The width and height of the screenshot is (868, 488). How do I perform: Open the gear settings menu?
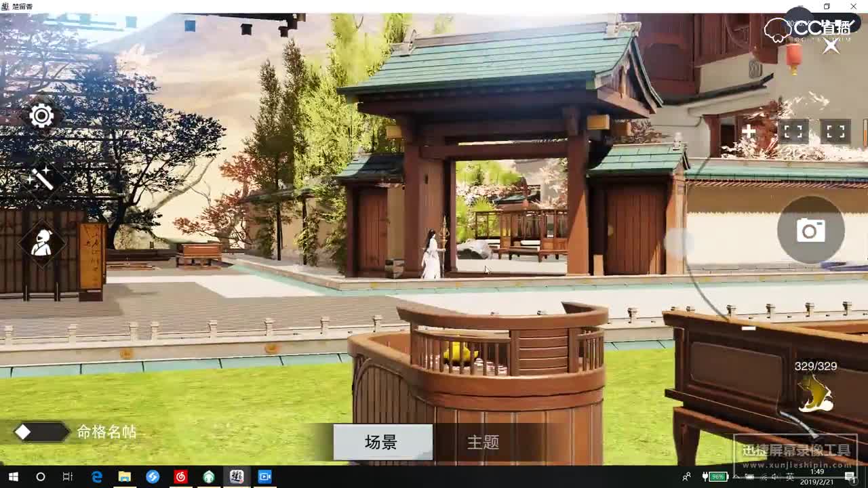[x=41, y=117]
